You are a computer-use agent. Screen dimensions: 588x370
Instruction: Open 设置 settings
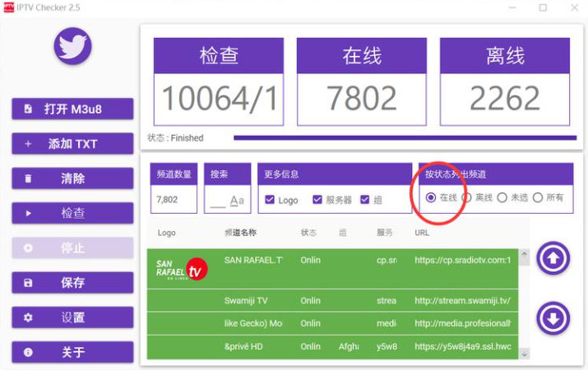click(72, 317)
